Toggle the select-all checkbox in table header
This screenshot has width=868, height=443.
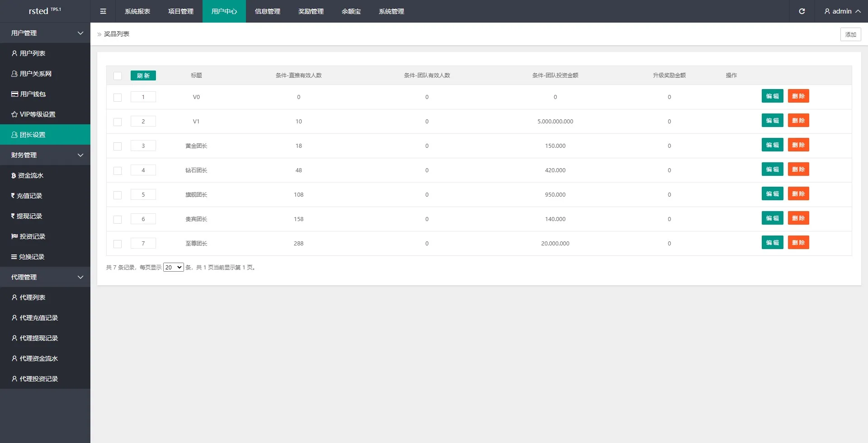click(x=118, y=76)
